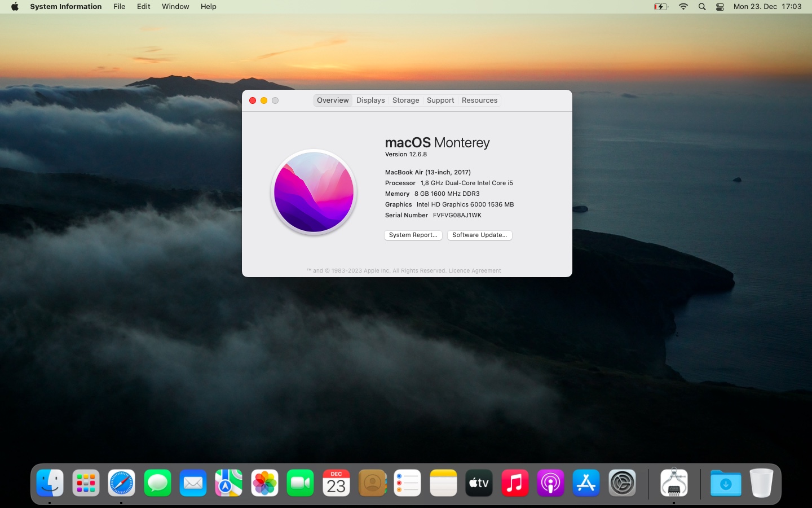Click the macOS Monterey logo image

tap(314, 192)
